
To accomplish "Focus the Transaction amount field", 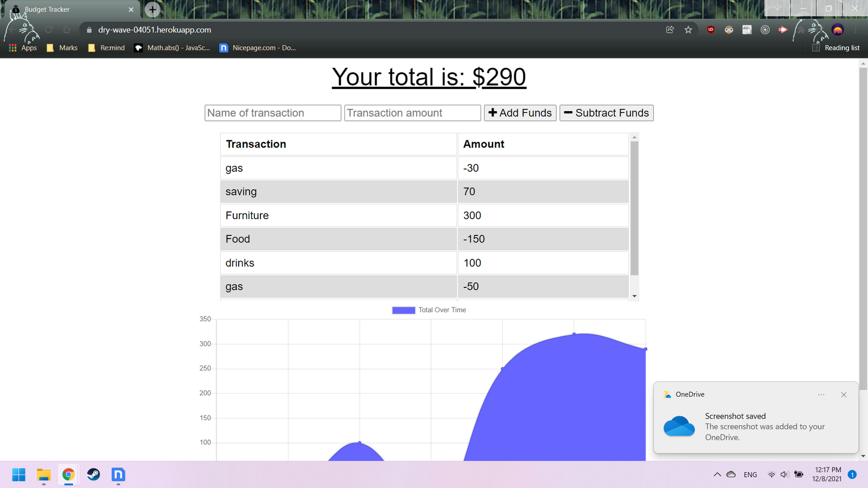I will click(x=413, y=113).
